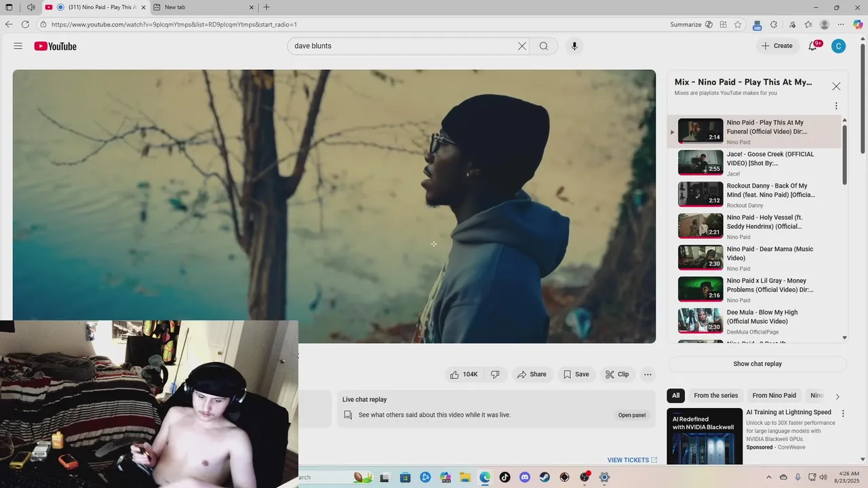Open the YouTube guide hamburger menu

tap(18, 46)
